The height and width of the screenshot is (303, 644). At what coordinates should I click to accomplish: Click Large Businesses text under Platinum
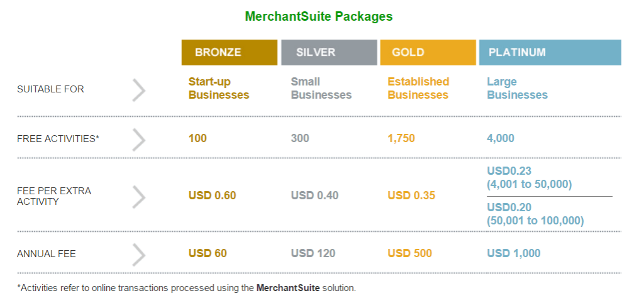point(518,88)
